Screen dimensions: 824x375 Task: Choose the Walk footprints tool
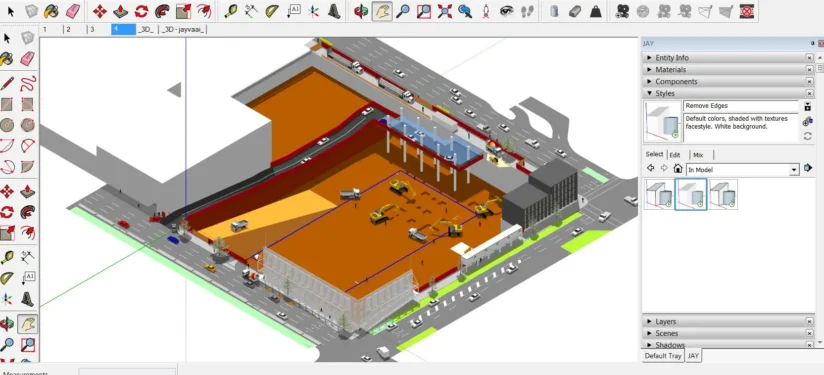528,11
